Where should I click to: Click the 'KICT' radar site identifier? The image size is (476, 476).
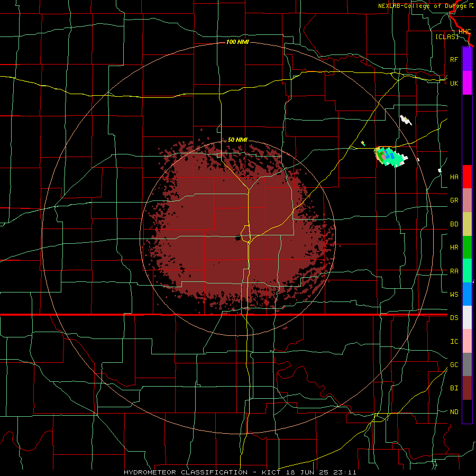point(271,472)
